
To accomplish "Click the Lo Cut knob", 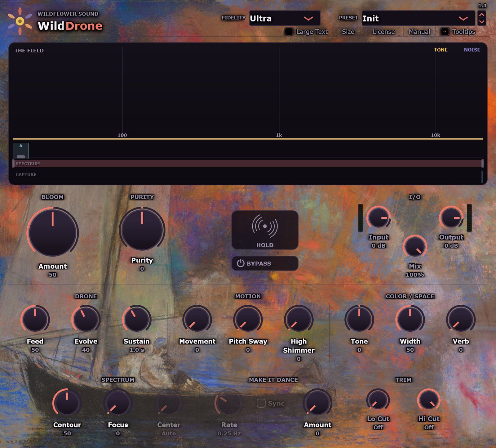I will [378, 400].
